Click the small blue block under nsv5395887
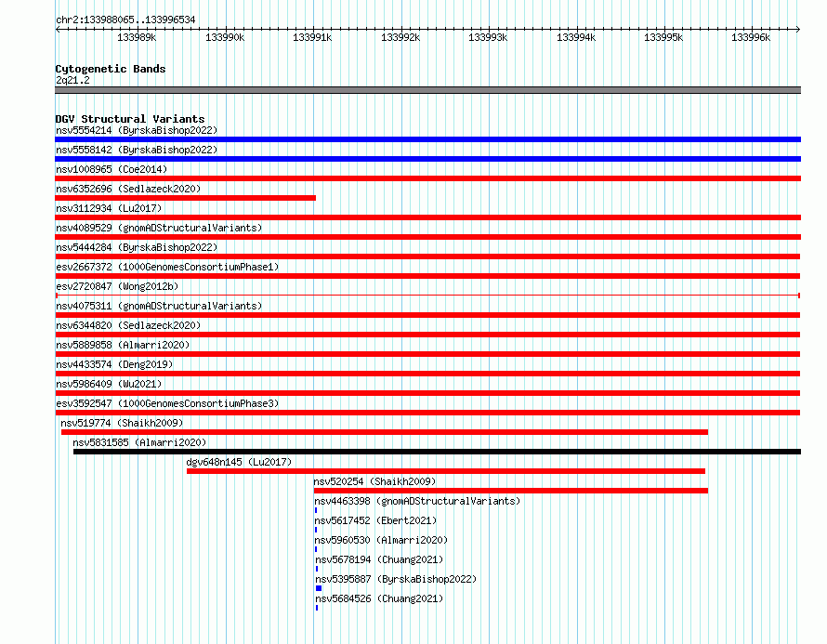The image size is (827, 644). pos(319,588)
